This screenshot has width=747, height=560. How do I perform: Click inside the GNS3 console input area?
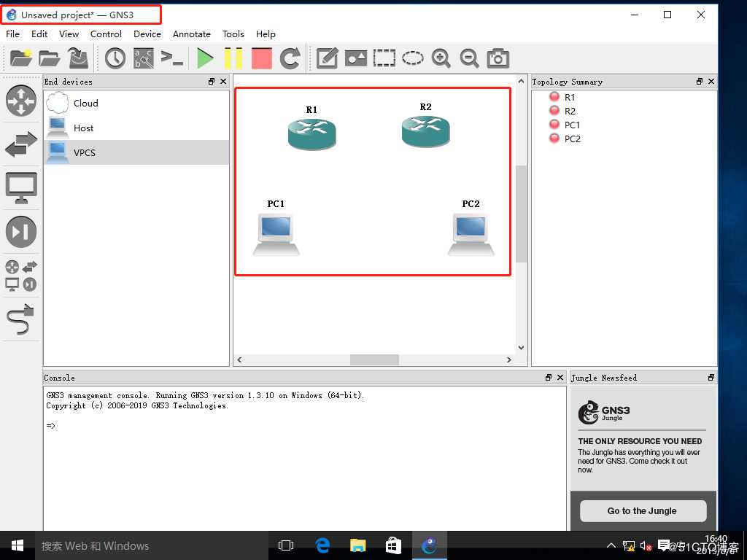[x=305, y=457]
